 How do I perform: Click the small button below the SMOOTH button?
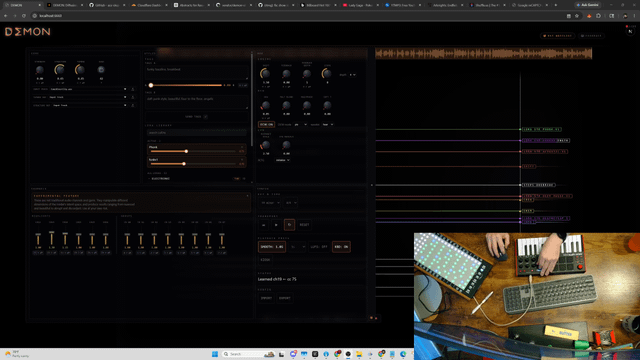click(x=265, y=260)
